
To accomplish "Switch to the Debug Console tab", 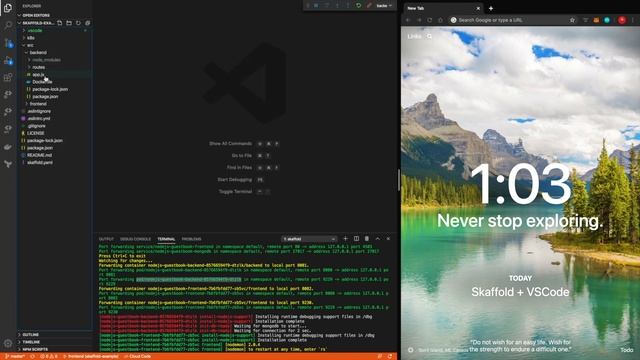I will (x=135, y=239).
